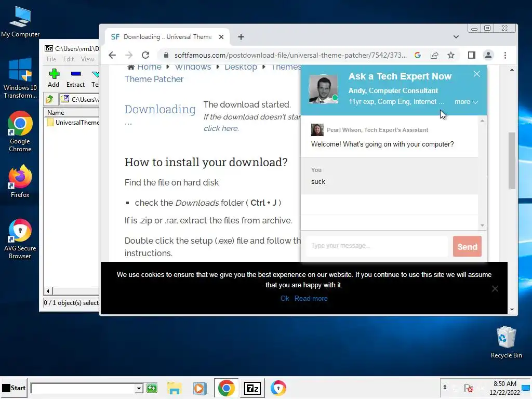Close the Downloading Universal Theme tab
Image resolution: width=532 pixels, height=399 pixels.
221,37
